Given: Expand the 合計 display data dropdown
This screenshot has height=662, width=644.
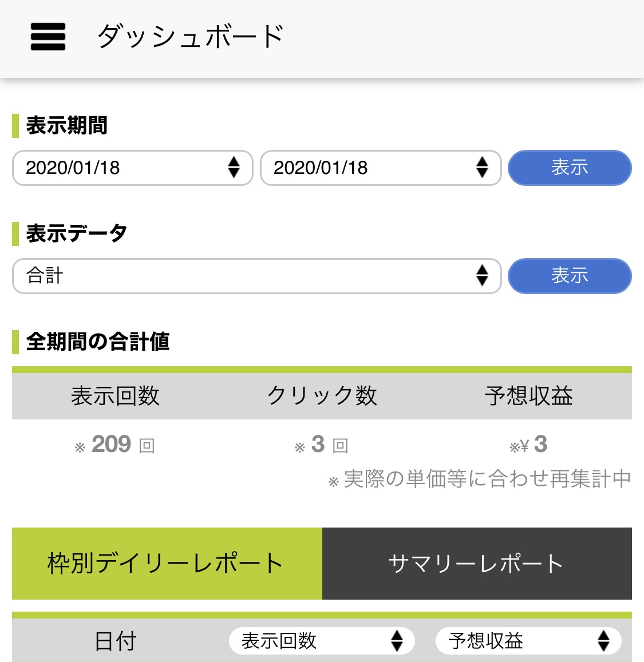Looking at the screenshot, I should point(256,276).
